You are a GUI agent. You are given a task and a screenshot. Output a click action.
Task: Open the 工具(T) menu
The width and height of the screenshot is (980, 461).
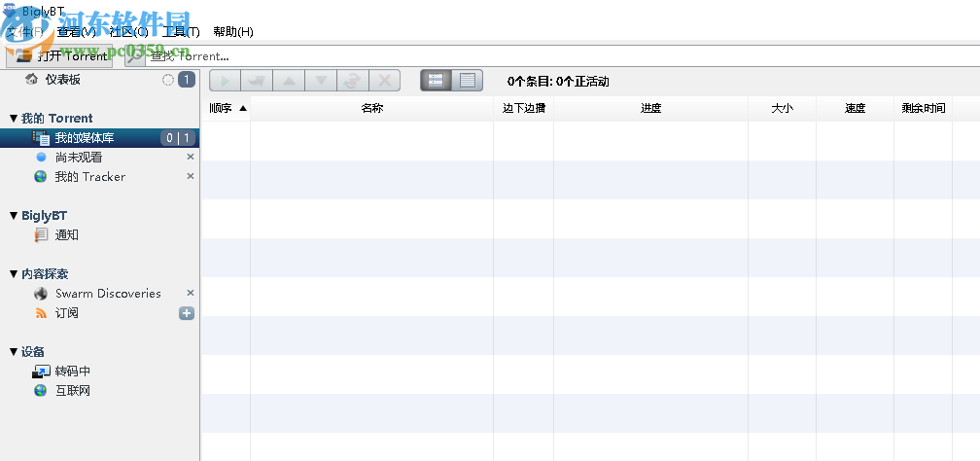point(181,31)
